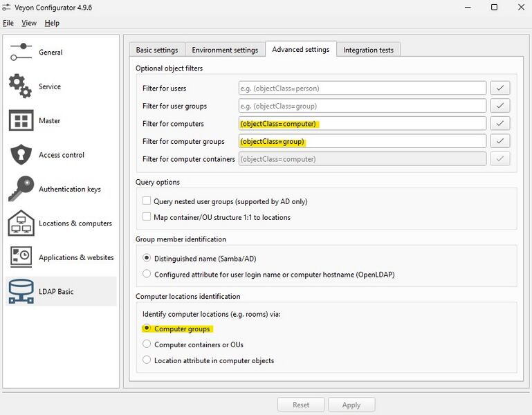Open the General sidebar label
The height and width of the screenshot is (415, 532).
pos(51,53)
